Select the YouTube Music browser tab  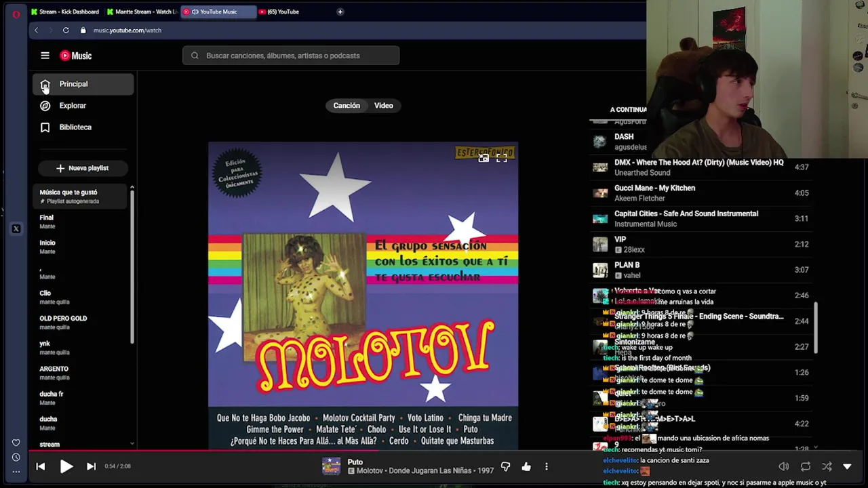pyautogui.click(x=218, y=12)
